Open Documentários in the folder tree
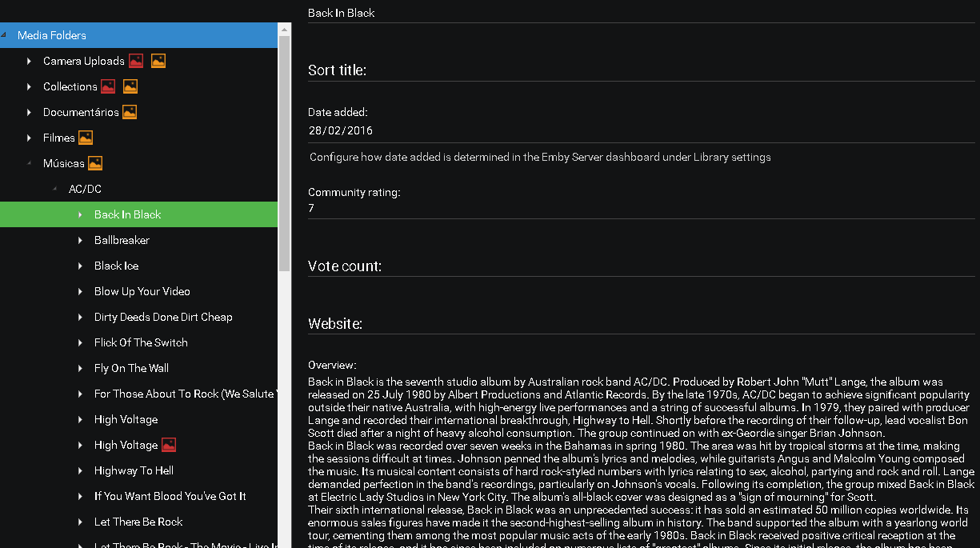The width and height of the screenshot is (980, 548). click(x=81, y=112)
